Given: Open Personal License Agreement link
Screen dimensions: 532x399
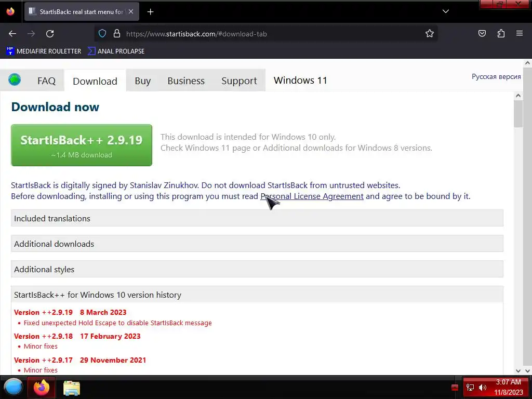Looking at the screenshot, I should click(312, 196).
